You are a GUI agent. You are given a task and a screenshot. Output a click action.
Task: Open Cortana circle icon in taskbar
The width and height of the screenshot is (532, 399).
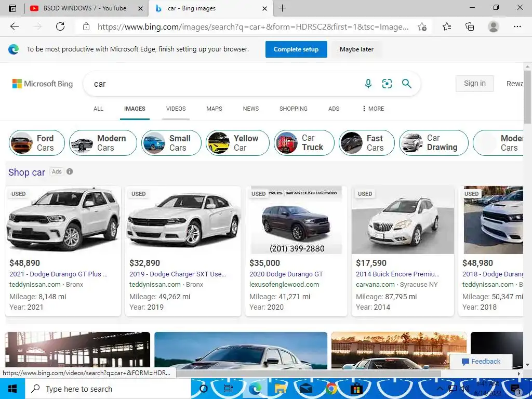(x=204, y=389)
